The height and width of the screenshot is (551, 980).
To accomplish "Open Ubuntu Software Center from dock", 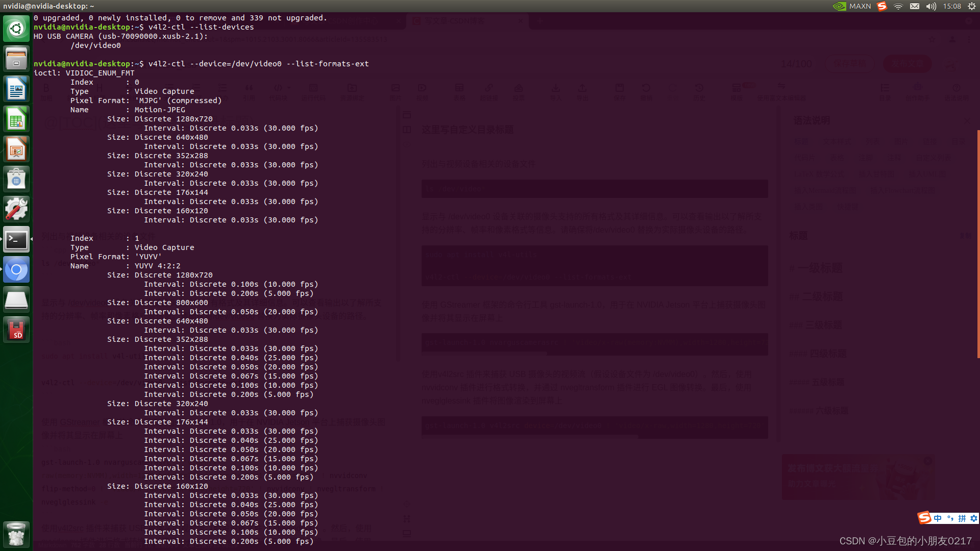I will pos(16,179).
